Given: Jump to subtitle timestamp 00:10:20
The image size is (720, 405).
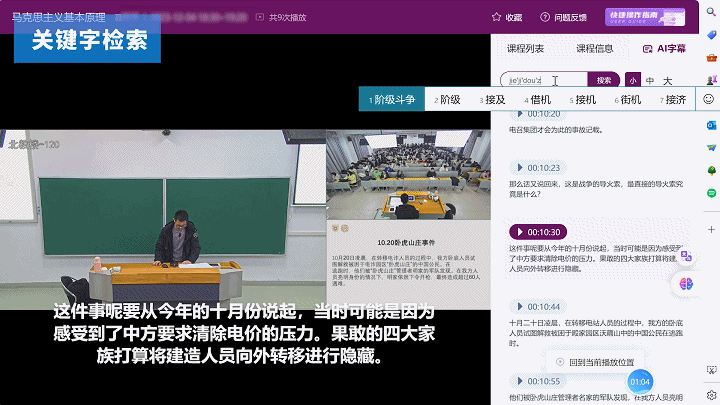Looking at the screenshot, I should [538, 114].
